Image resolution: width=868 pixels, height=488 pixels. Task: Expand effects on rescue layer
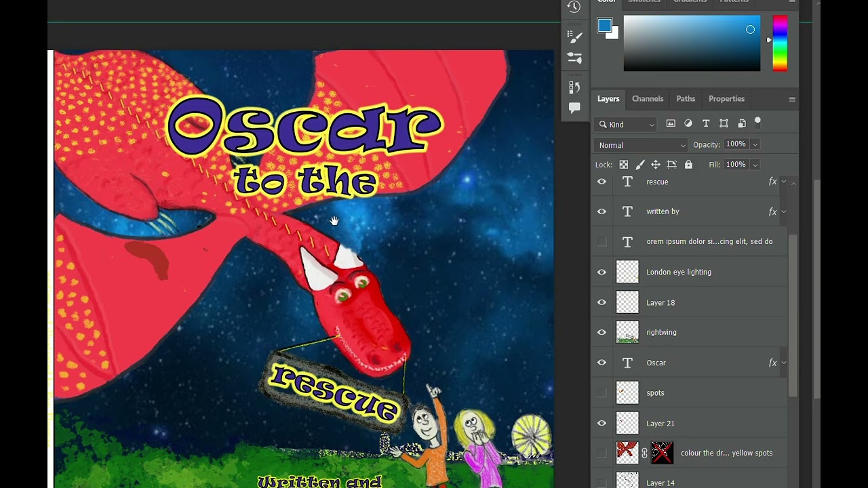[784, 182]
